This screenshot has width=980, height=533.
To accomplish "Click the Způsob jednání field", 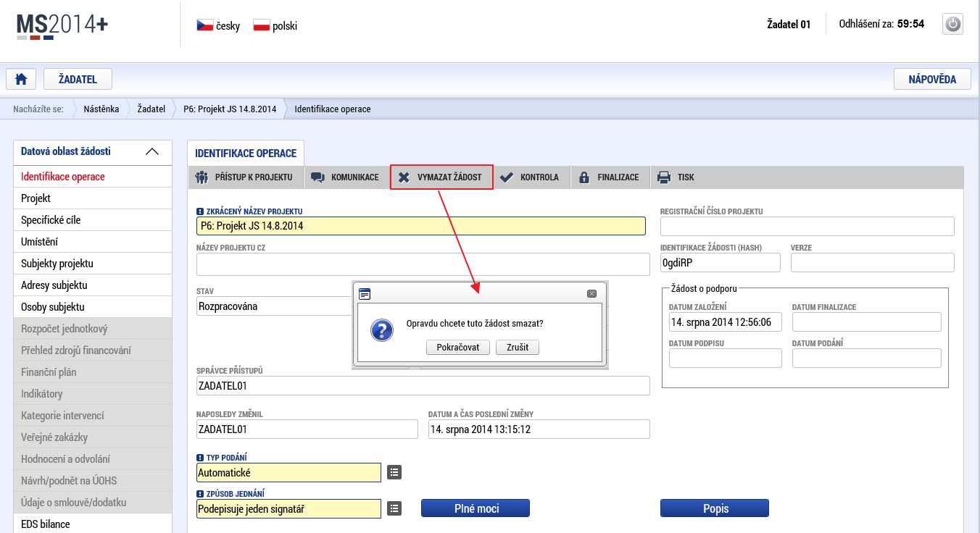I will 288,508.
